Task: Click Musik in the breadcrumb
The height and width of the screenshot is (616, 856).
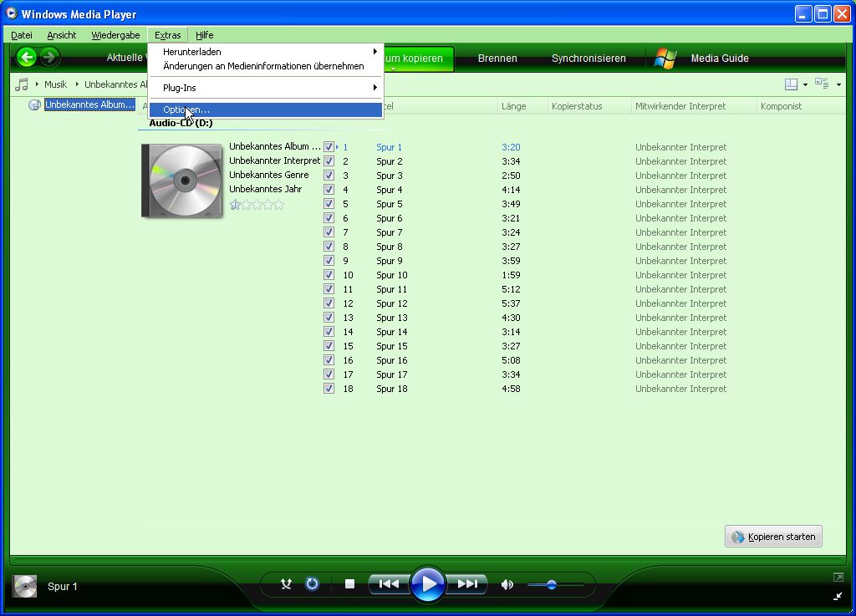Action: coord(56,84)
